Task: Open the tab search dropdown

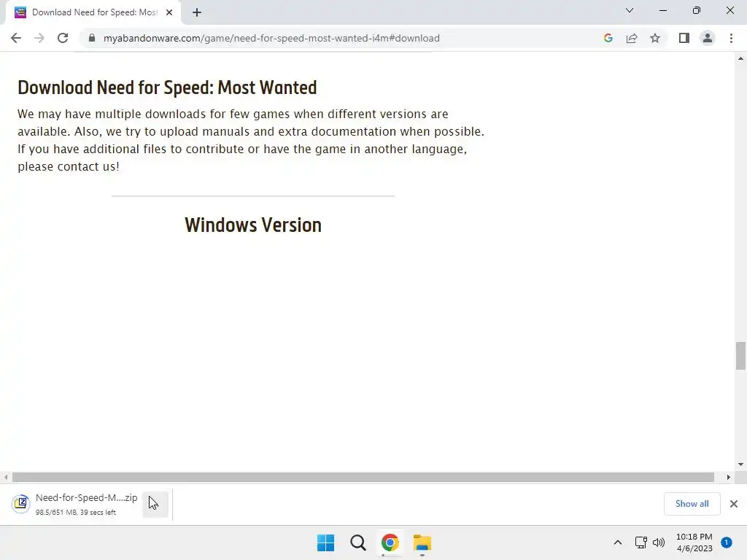Action: pyautogui.click(x=630, y=10)
